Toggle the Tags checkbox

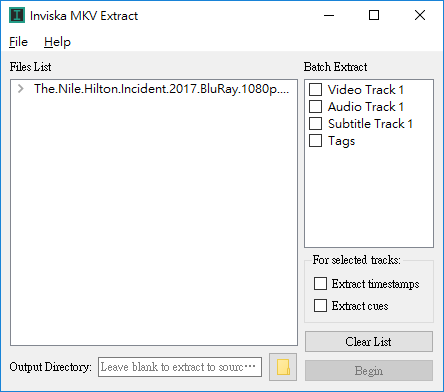point(315,140)
